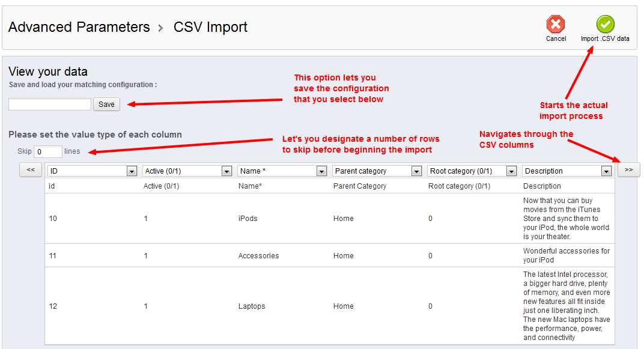Image resolution: width=644 pixels, height=349 pixels.
Task: Click the Laptops row description text
Action: (567, 306)
